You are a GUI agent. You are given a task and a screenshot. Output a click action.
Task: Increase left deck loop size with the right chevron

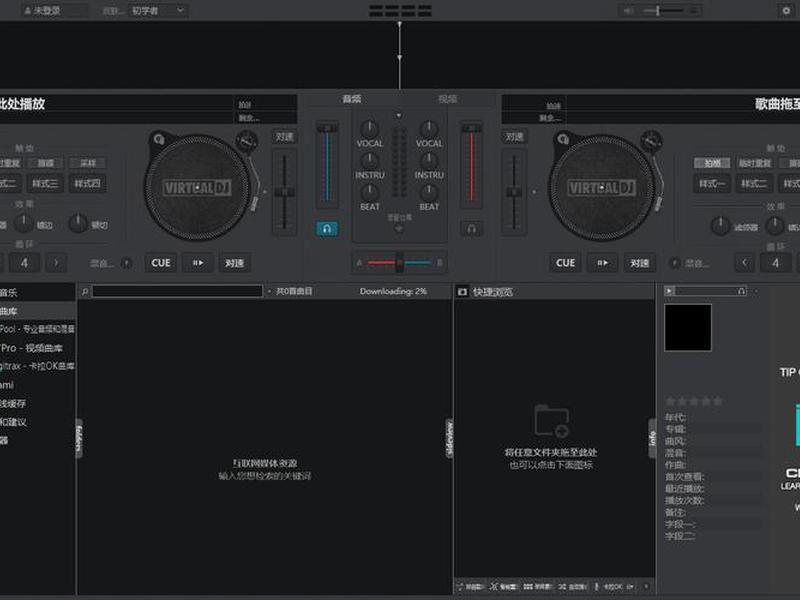point(56,263)
